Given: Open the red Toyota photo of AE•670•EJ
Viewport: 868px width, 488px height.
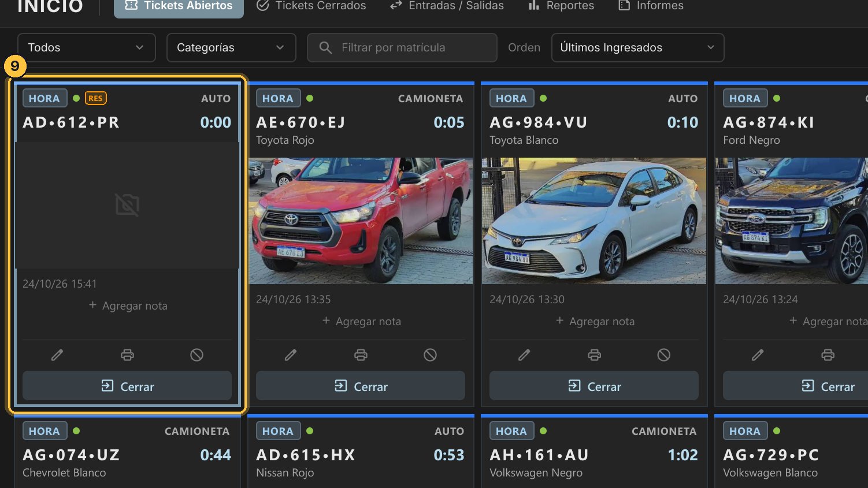Looking at the screenshot, I should pos(361,221).
